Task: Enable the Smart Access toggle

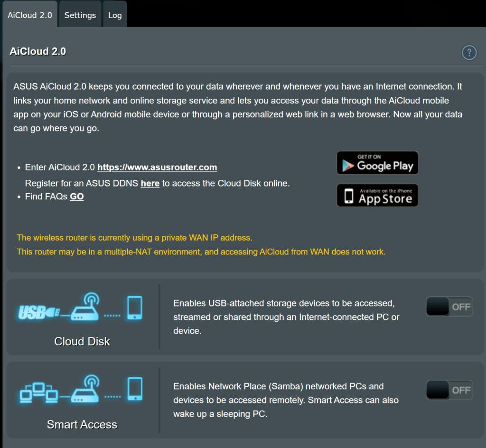Action: point(449,390)
